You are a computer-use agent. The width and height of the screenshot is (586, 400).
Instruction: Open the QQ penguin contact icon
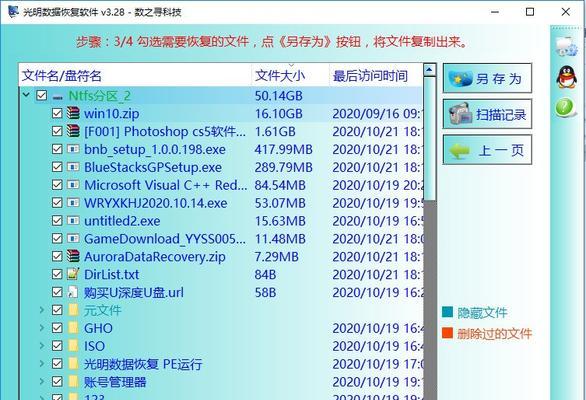[566, 77]
